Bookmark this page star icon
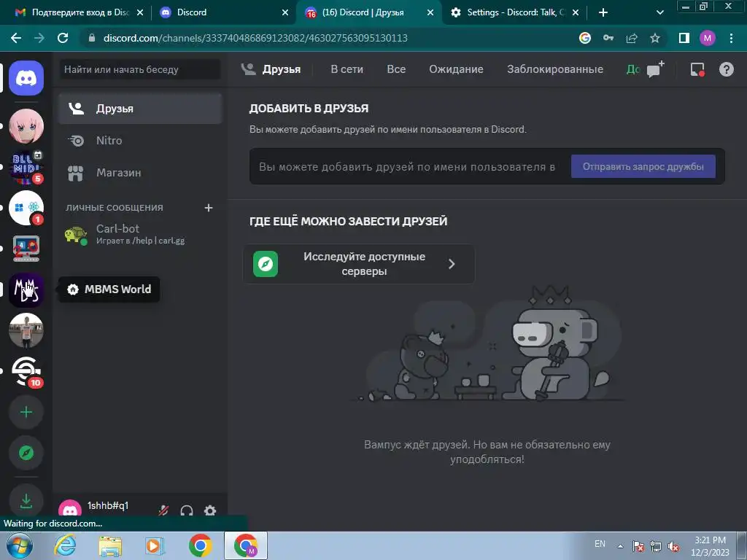This screenshot has width=747, height=560. click(x=655, y=38)
